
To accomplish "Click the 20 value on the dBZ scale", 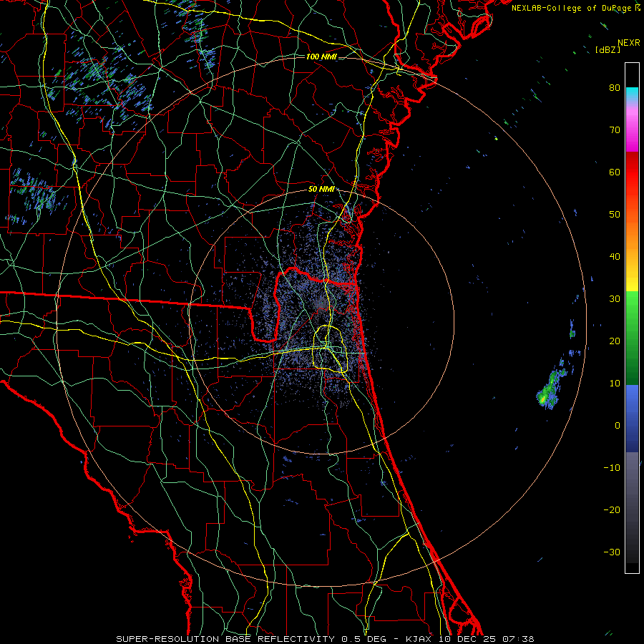I will click(x=615, y=341).
